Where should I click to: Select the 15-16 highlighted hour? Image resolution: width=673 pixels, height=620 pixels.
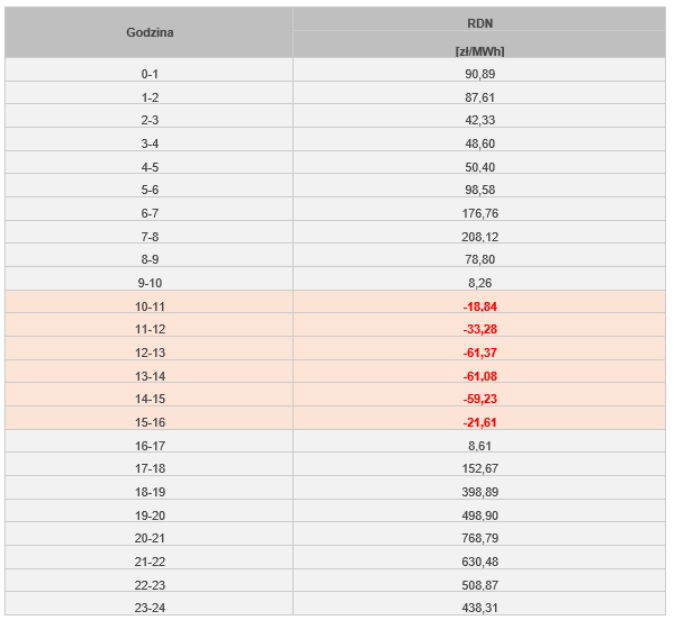point(150,421)
